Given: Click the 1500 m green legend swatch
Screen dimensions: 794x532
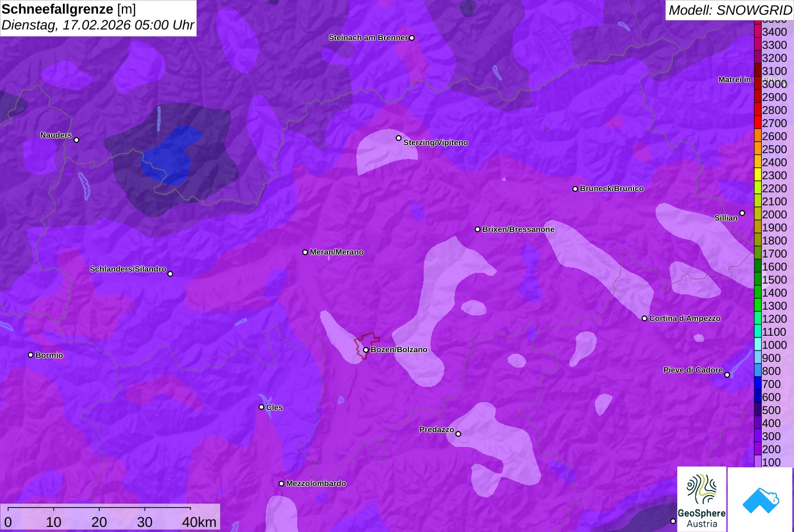Looking at the screenshot, I should click(758, 280).
